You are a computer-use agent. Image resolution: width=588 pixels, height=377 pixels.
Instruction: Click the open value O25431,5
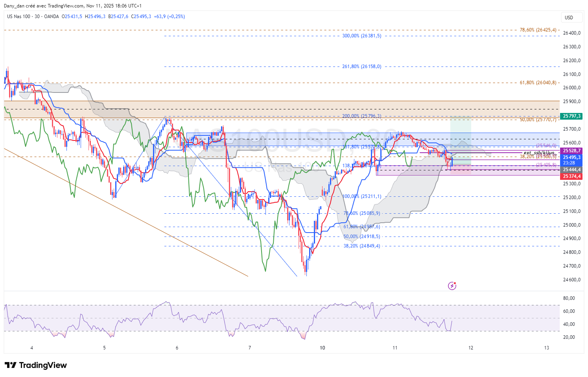pyautogui.click(x=72, y=17)
